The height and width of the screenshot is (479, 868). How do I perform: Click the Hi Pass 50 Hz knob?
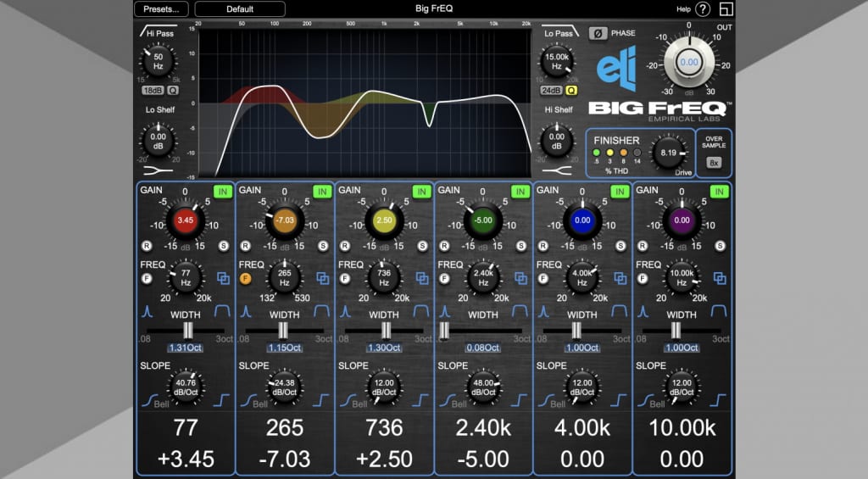158,61
